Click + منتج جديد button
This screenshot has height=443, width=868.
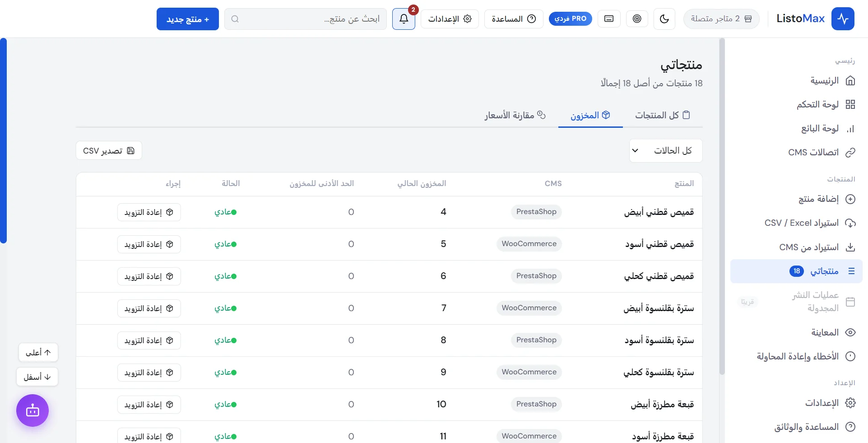tap(188, 19)
